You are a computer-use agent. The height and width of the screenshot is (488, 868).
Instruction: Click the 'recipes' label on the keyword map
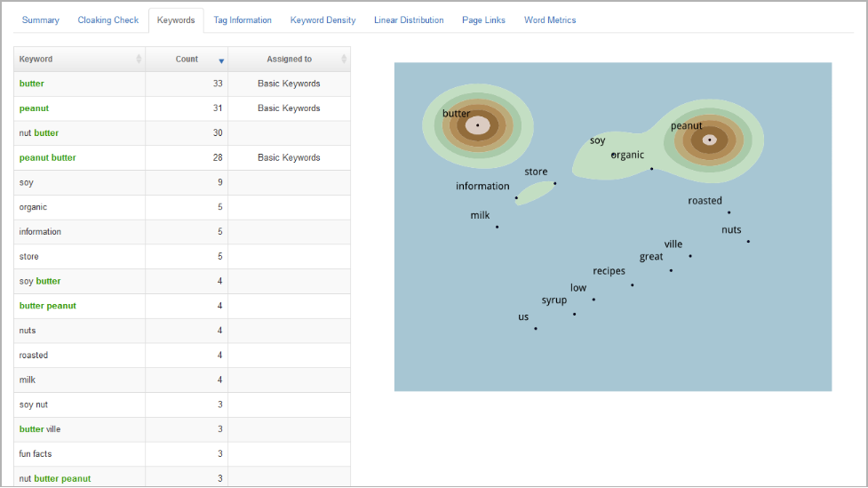pyautogui.click(x=609, y=271)
